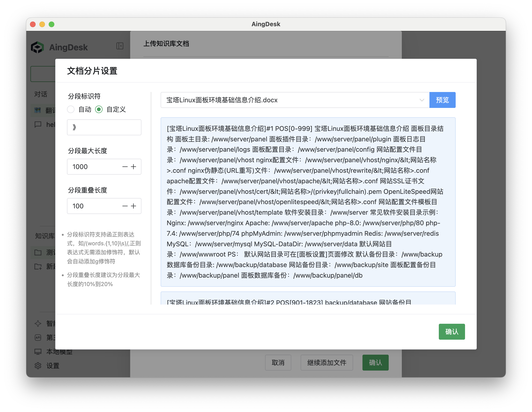Viewport: 532px width, 412px height.
Task: Click the 继续添加文件 button
Action: [x=327, y=363]
